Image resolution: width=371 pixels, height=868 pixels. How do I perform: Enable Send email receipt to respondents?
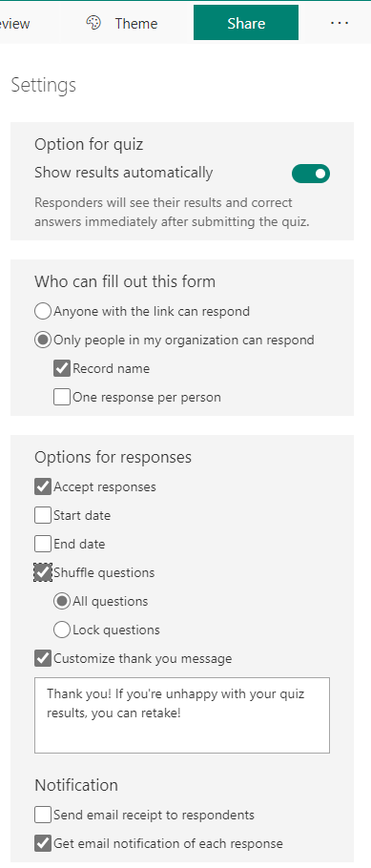pos(43,815)
